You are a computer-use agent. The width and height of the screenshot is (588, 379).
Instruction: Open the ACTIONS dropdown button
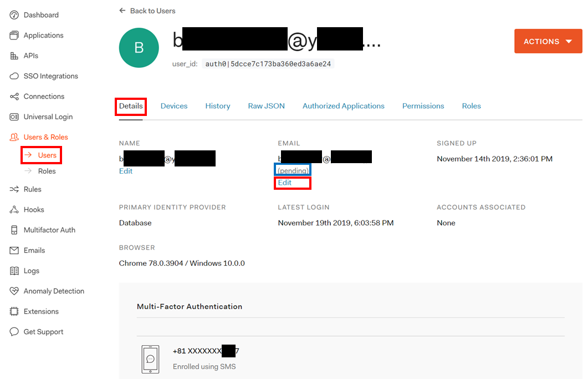coord(548,41)
